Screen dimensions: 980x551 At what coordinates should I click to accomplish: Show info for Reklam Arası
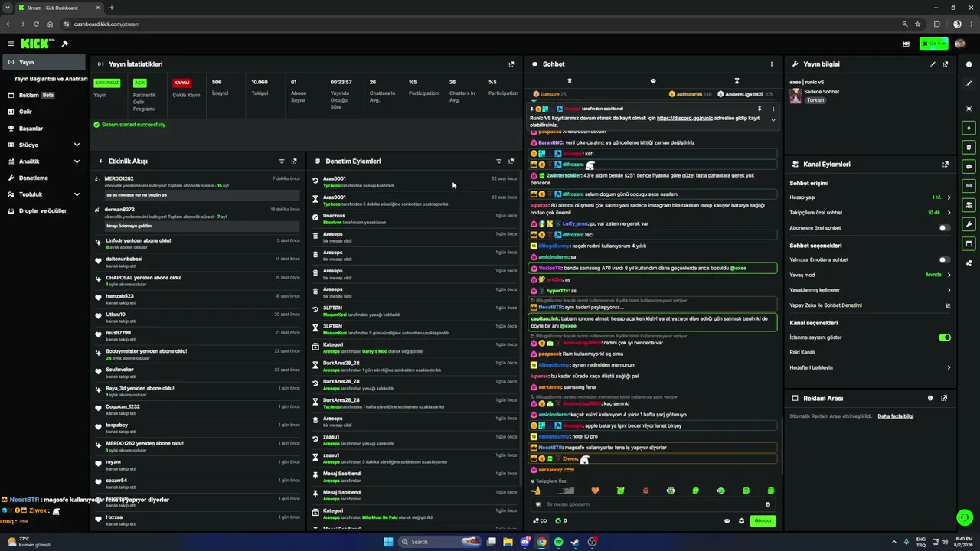point(930,399)
